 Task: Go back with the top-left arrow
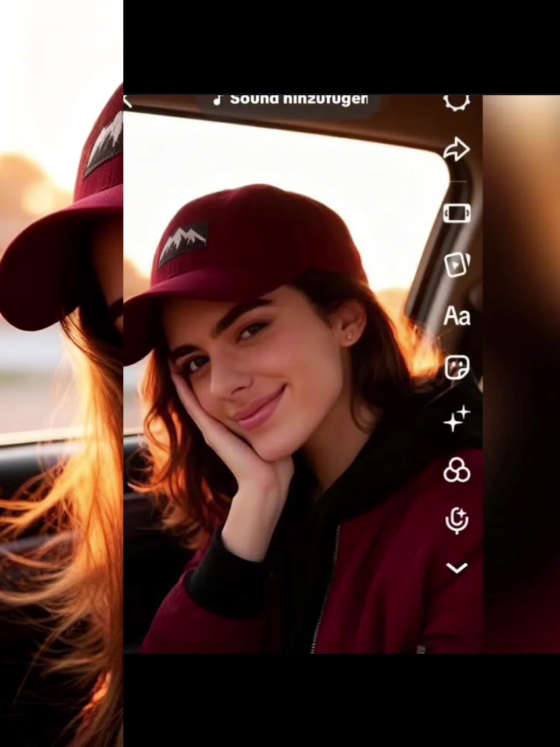click(128, 101)
